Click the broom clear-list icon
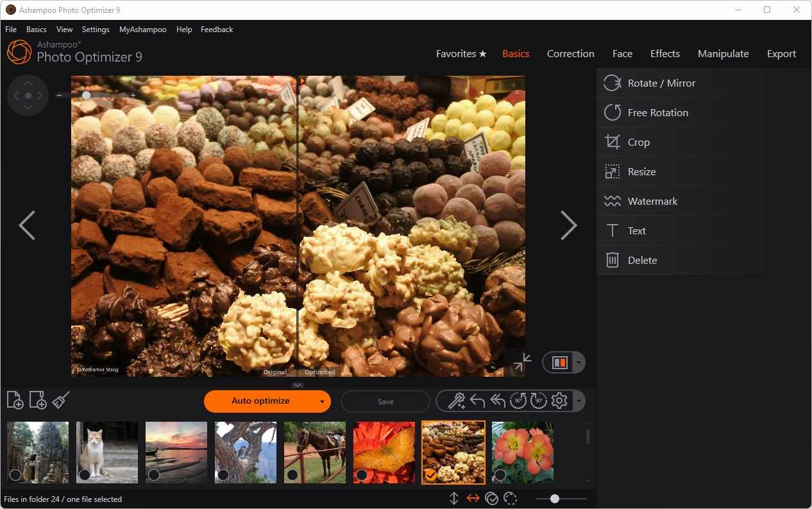 [x=61, y=400]
